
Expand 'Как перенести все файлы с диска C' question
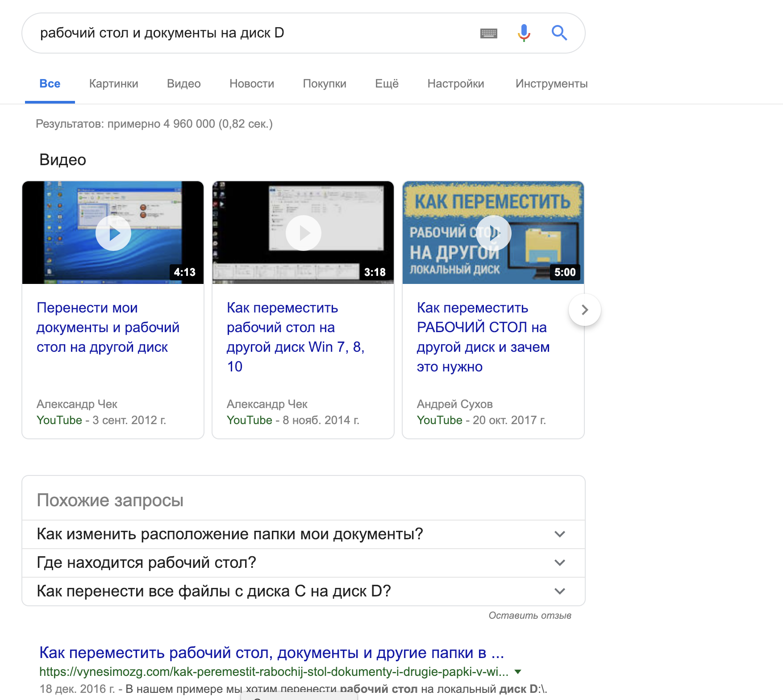click(304, 592)
